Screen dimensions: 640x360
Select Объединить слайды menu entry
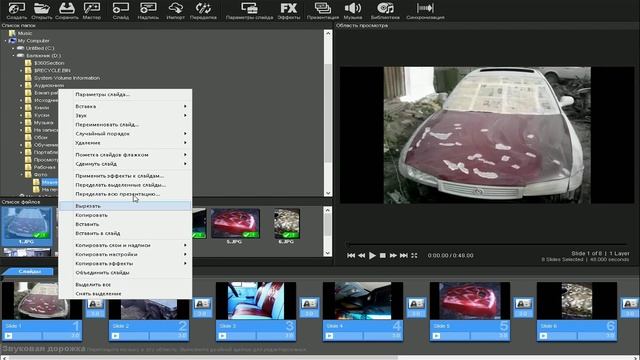(x=125, y=273)
